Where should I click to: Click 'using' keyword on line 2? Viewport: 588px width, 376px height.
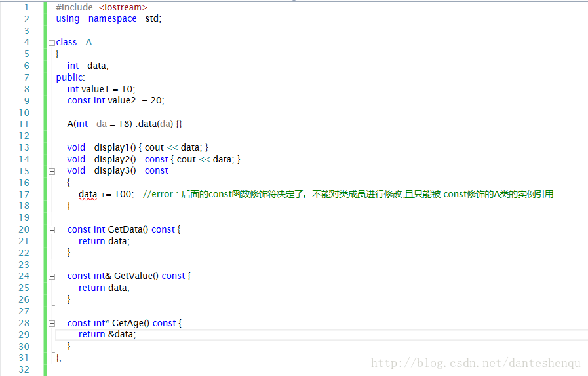pyautogui.click(x=68, y=19)
